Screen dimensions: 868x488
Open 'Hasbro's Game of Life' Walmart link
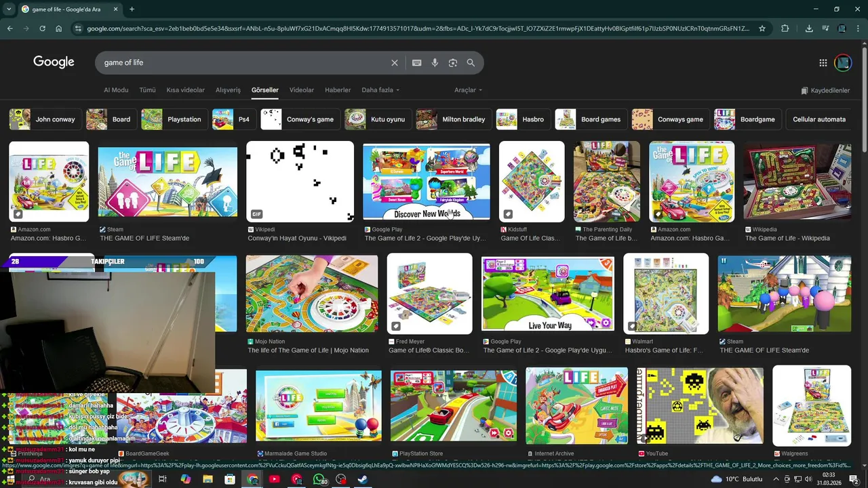point(664,350)
